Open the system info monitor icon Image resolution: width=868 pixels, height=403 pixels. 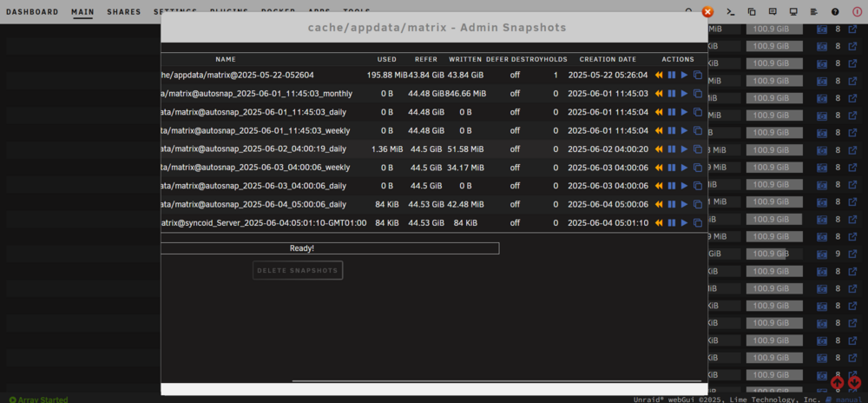point(793,11)
